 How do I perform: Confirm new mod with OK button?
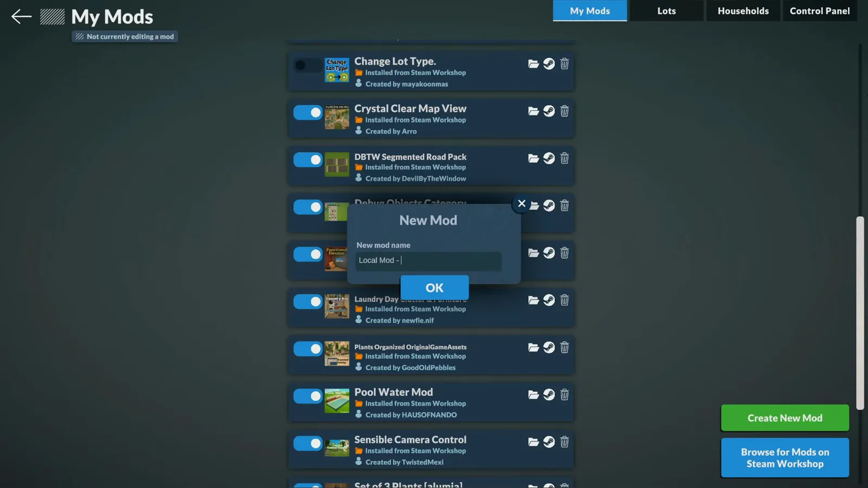[x=435, y=288]
